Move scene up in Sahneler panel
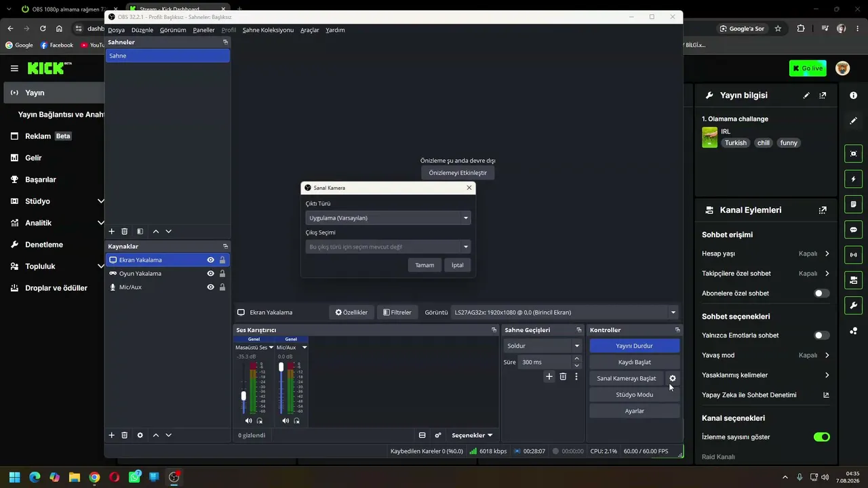 point(156,232)
